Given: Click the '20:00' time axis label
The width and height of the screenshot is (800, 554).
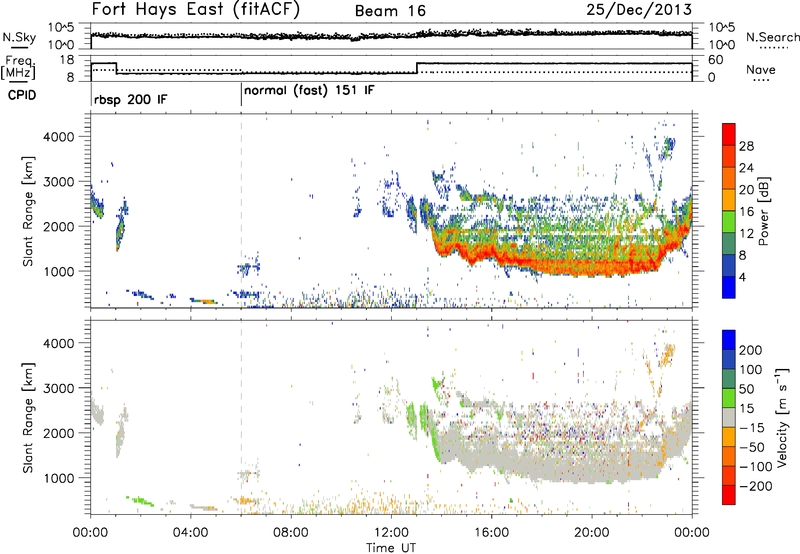Looking at the screenshot, I should [591, 533].
